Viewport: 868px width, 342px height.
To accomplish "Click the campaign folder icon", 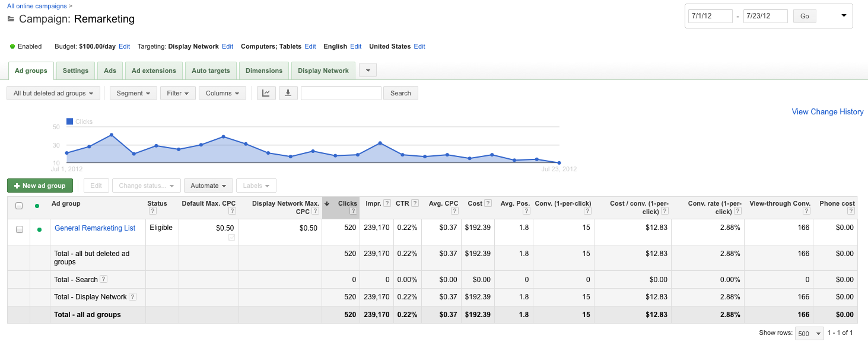I will 11,18.
